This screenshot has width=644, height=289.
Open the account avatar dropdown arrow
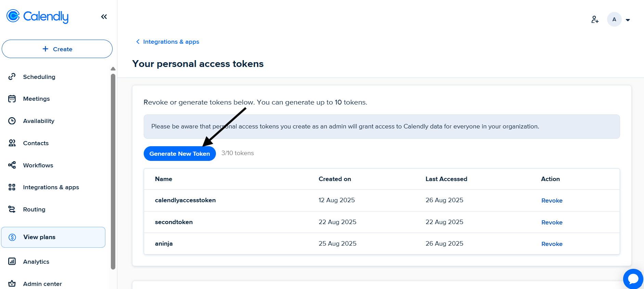628,20
